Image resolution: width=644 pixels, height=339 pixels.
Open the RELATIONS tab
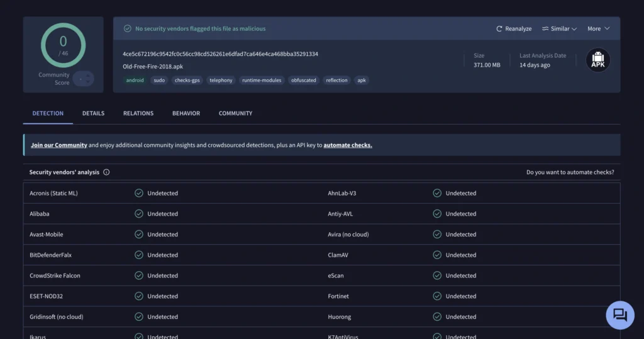pos(138,113)
